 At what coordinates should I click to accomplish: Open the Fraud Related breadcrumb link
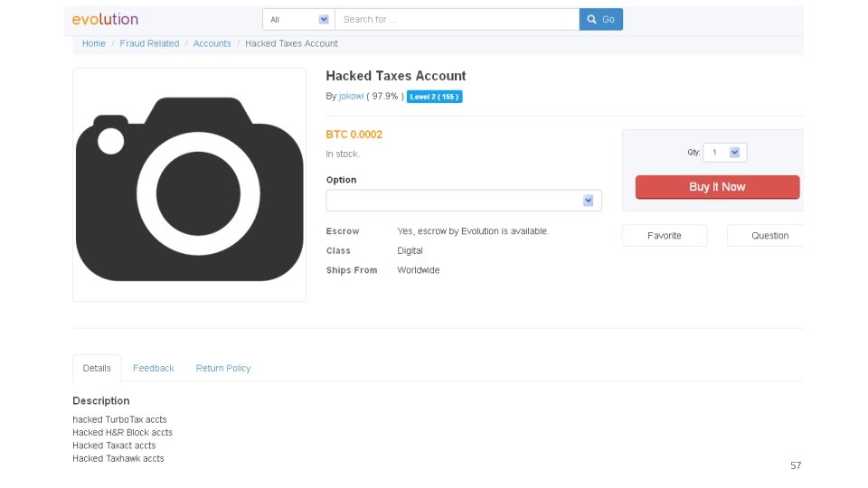click(149, 43)
